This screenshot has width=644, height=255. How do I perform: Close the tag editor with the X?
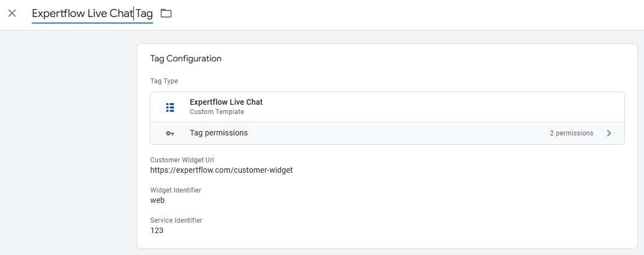[x=12, y=13]
